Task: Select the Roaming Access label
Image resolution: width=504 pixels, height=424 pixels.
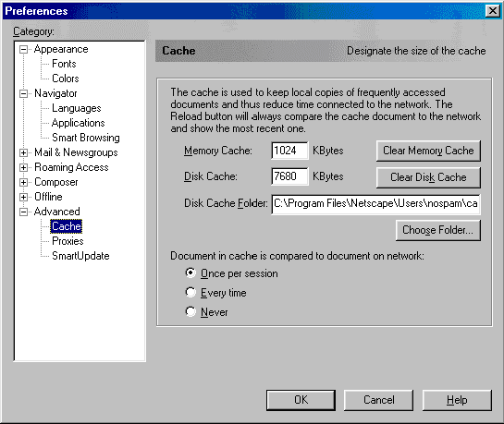Action: click(x=71, y=167)
